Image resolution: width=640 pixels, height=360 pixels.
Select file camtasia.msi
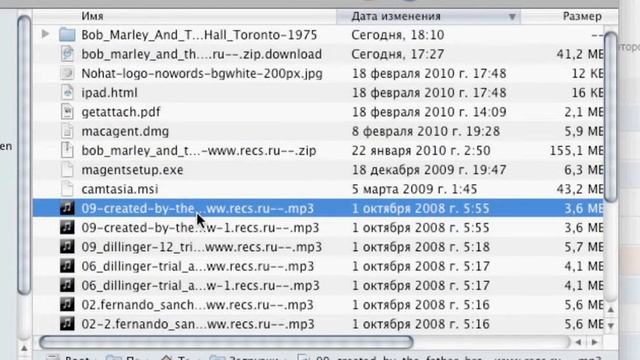pyautogui.click(x=120, y=189)
